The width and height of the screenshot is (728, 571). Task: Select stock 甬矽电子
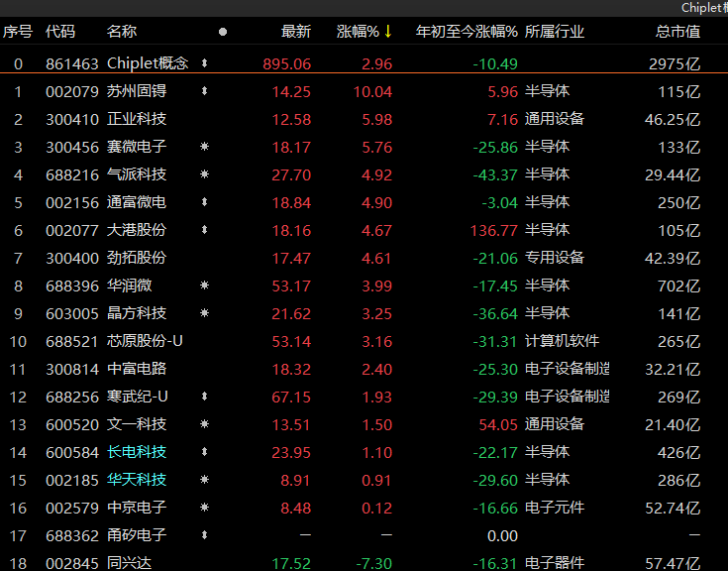(x=137, y=535)
